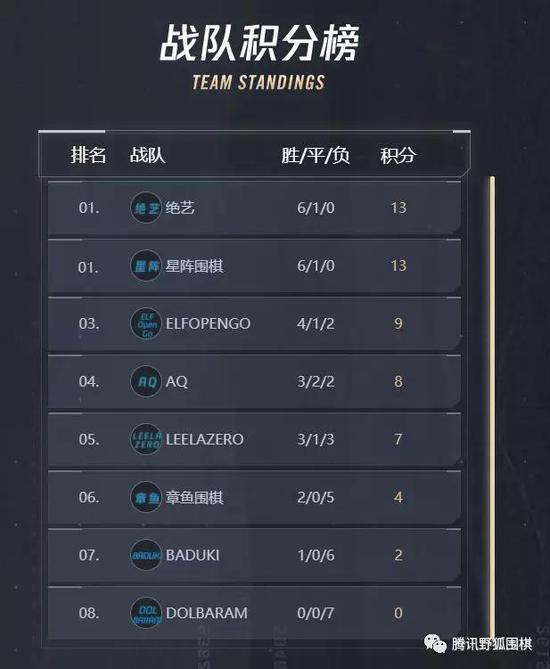The image size is (550, 669).
Task: Open the LEELAZERO team name link
Action: coord(204,439)
